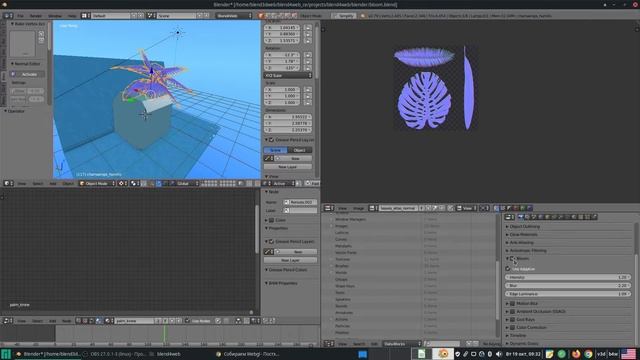The height and width of the screenshot is (360, 640).
Task: Click the image browse icon in image editor header
Action: tap(373, 208)
